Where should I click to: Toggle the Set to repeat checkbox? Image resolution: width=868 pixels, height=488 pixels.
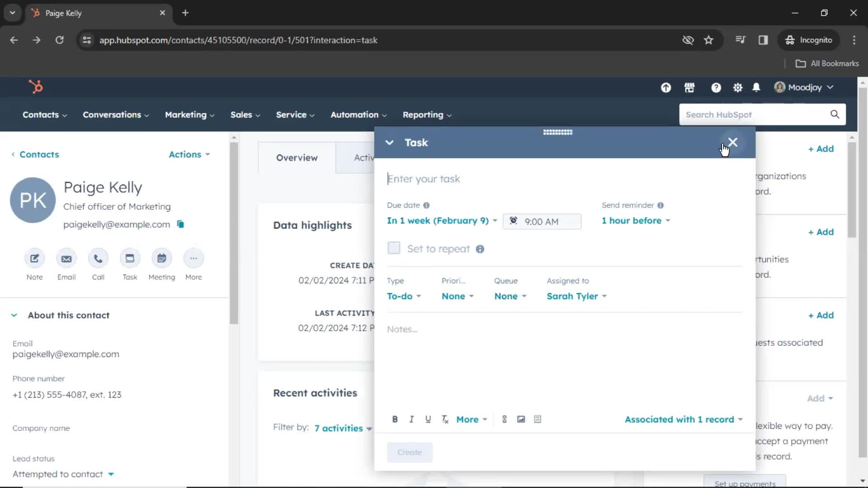(x=393, y=248)
